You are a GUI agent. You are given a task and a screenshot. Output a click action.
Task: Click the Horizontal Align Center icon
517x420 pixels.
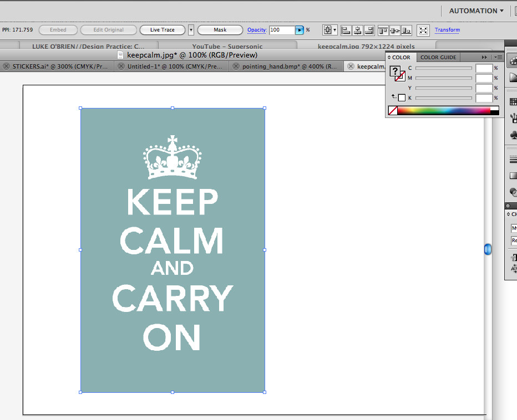pos(357,30)
